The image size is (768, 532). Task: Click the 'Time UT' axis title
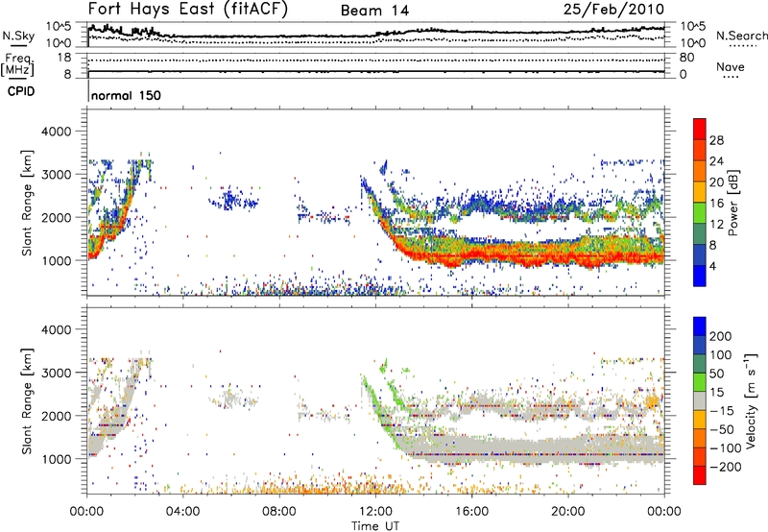(375, 526)
